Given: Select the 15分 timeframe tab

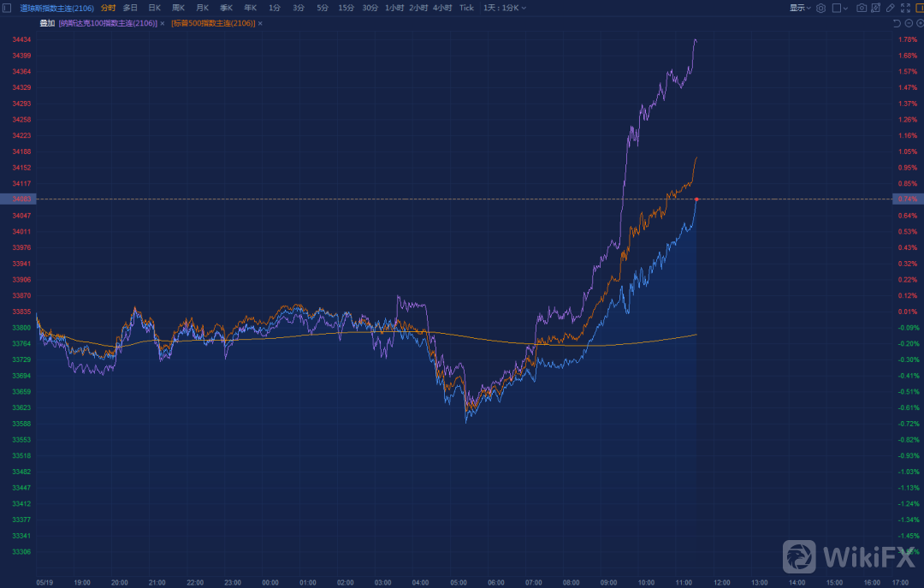Looking at the screenshot, I should pos(346,8).
